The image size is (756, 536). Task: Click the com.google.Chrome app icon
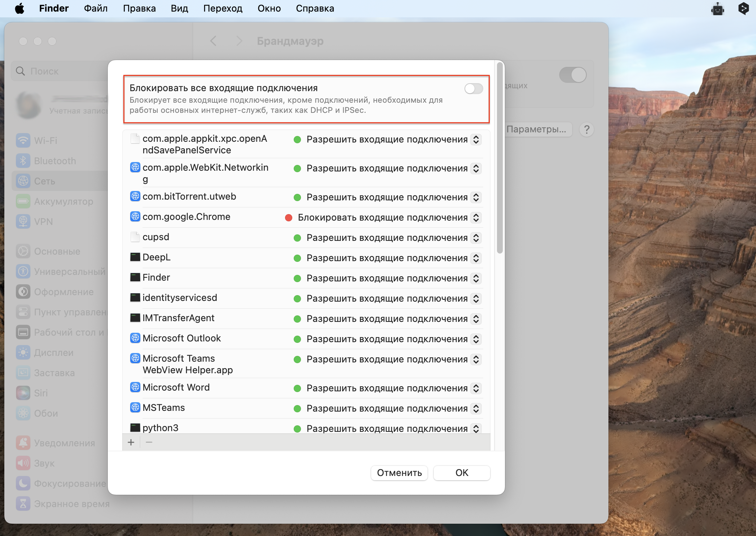(x=135, y=217)
